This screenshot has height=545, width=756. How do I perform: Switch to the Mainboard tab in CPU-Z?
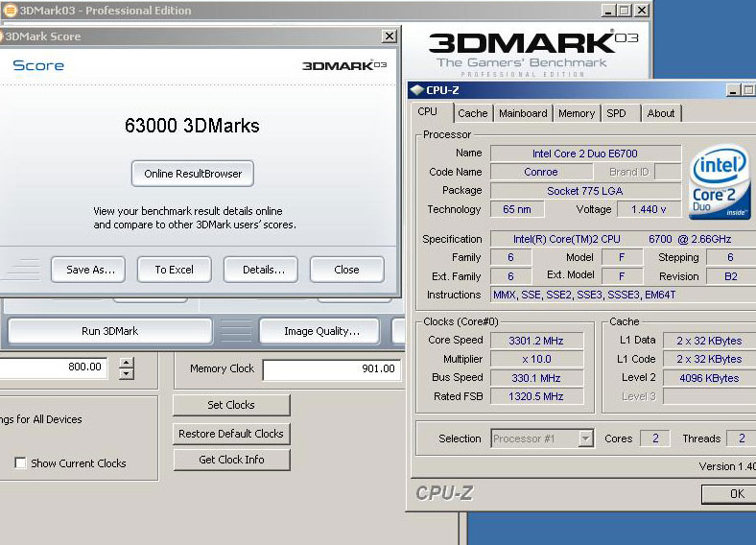click(x=523, y=113)
